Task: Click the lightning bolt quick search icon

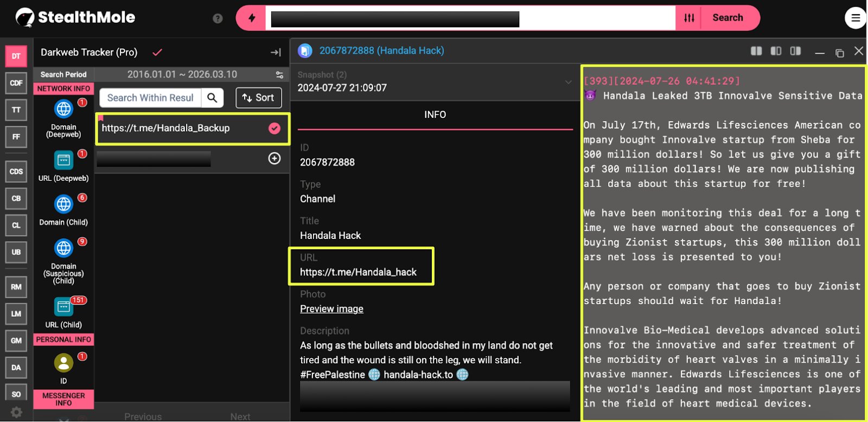Action: point(252,18)
